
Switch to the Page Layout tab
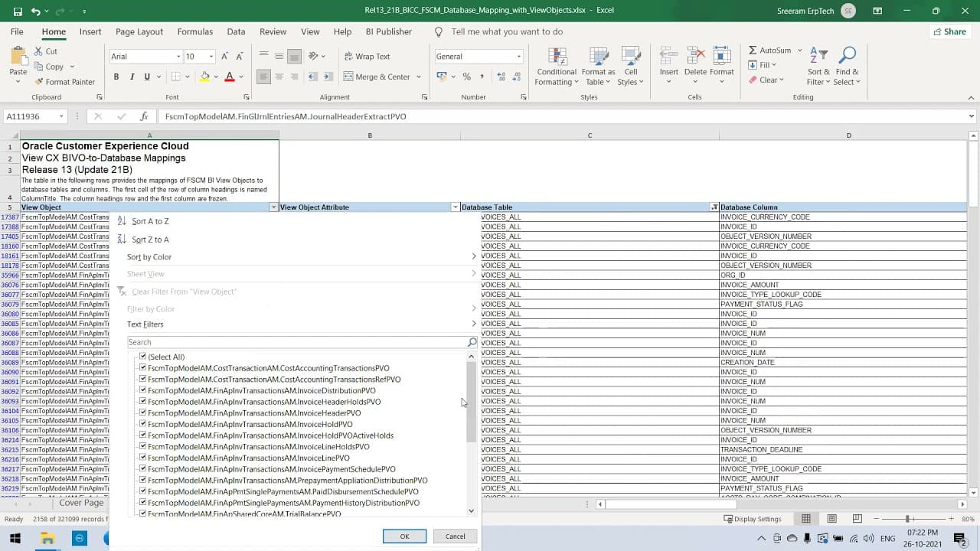pos(139,31)
